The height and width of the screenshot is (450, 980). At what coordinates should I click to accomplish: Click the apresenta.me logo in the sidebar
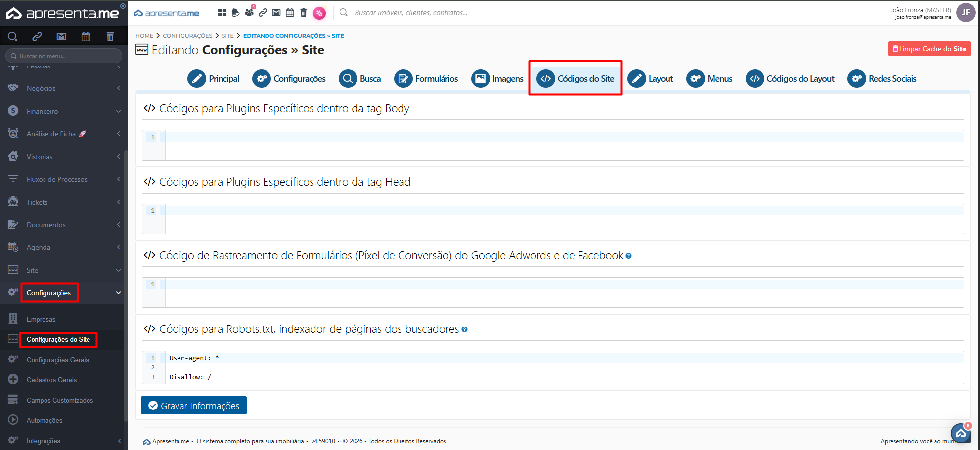click(62, 13)
